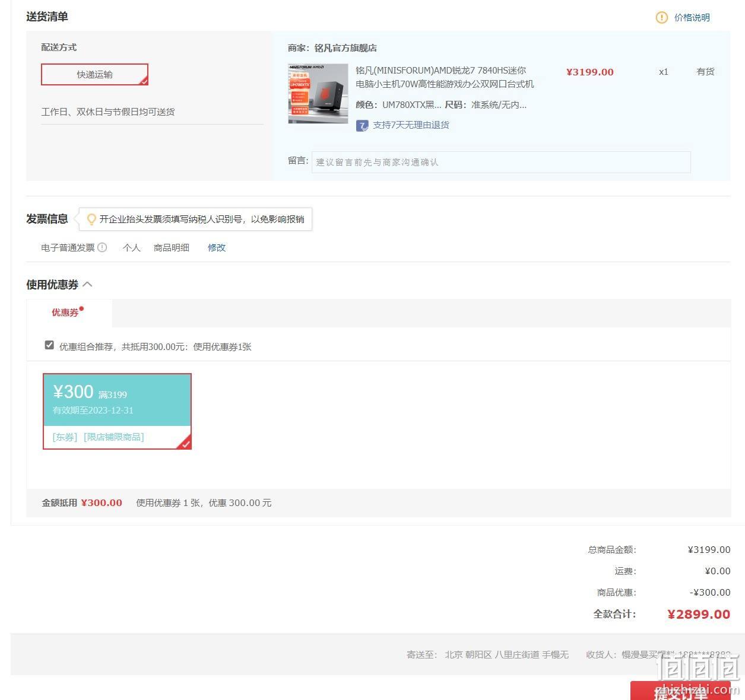
Task: Click the invoice tip lightbulb icon
Action: (x=91, y=219)
